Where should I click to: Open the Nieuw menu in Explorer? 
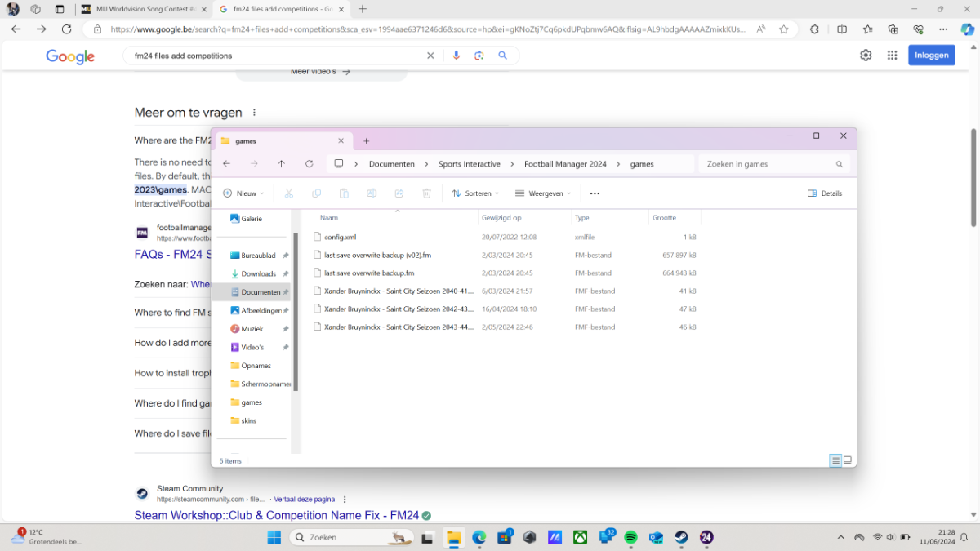pyautogui.click(x=243, y=193)
